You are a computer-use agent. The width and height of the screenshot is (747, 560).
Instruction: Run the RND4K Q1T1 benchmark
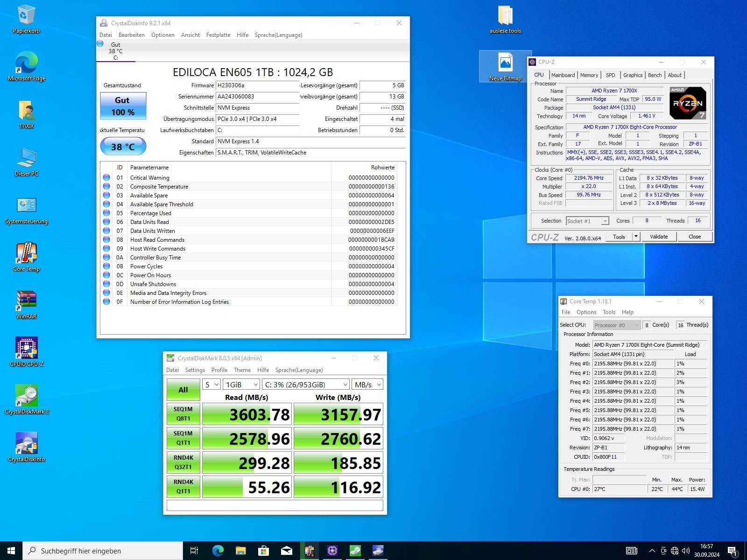point(183,487)
